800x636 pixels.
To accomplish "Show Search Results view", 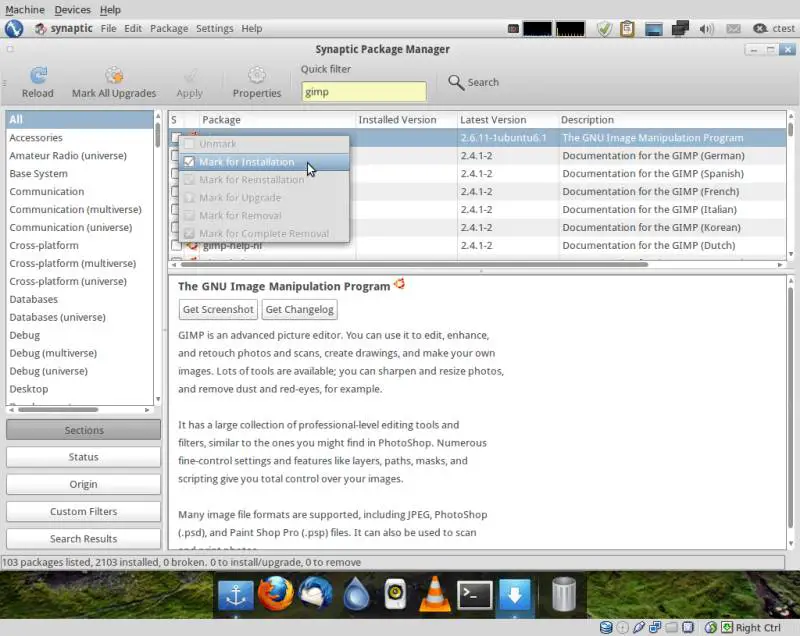I will pos(84,539).
